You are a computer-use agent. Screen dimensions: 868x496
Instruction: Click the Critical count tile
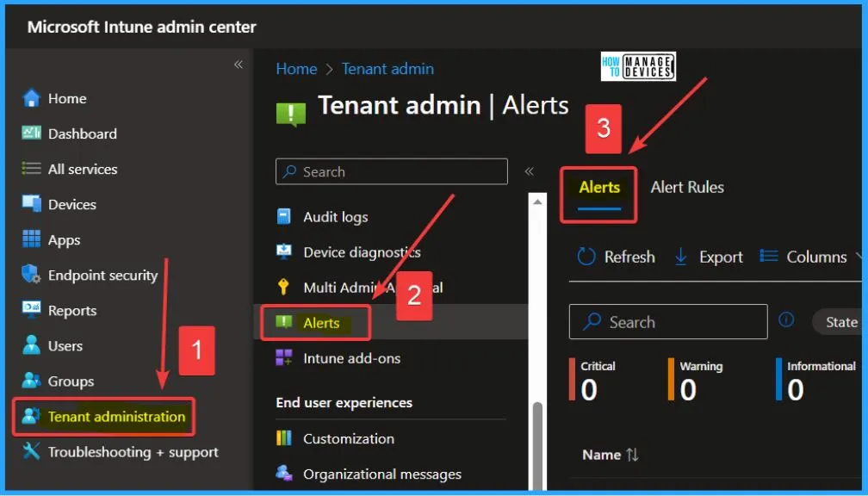point(592,379)
